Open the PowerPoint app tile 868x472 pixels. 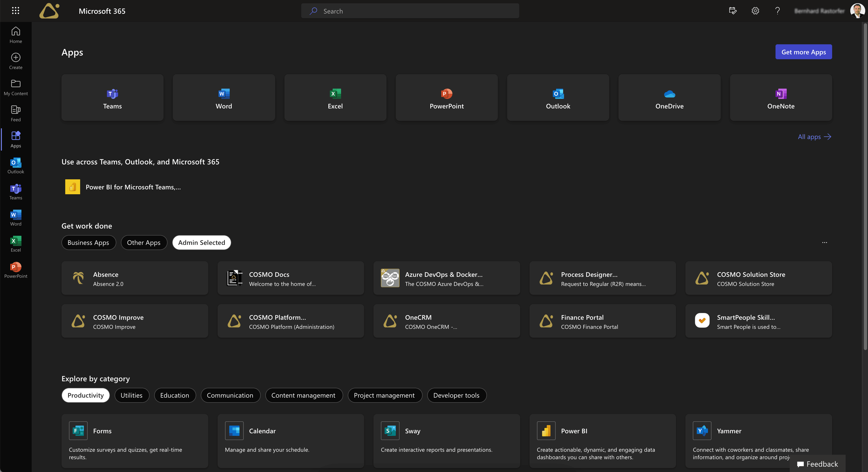click(x=447, y=97)
